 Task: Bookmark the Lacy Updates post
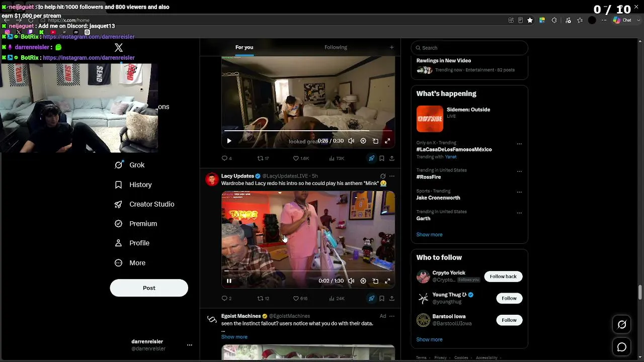[382, 299]
